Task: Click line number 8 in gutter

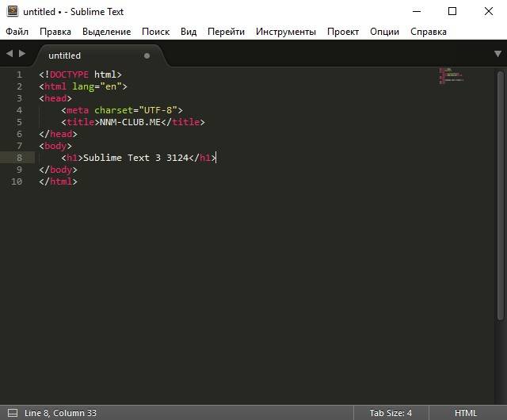Action: 19,158
